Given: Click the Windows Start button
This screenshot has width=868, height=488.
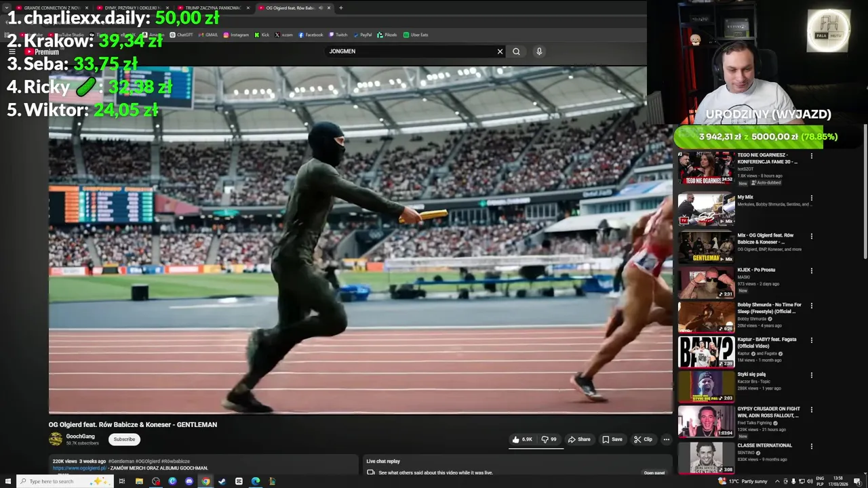Looking at the screenshot, I should click(7, 481).
